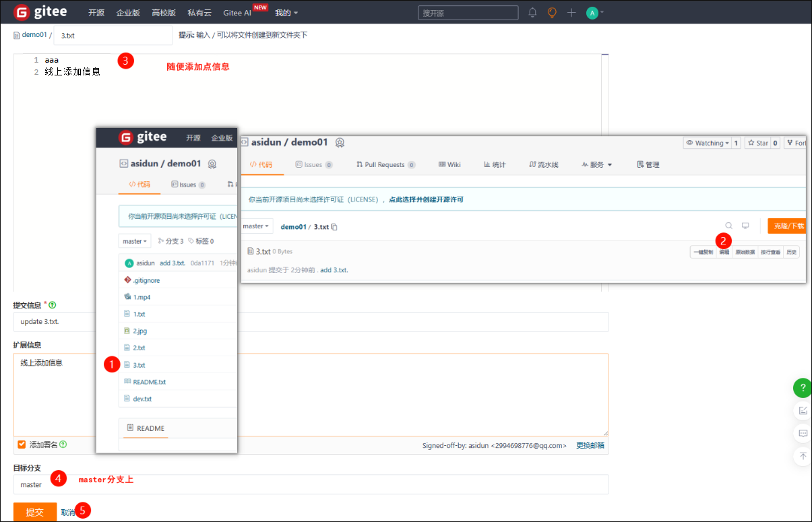Image resolution: width=812 pixels, height=522 pixels.
Task: Click the chat message icon on right edge
Action: (x=803, y=433)
